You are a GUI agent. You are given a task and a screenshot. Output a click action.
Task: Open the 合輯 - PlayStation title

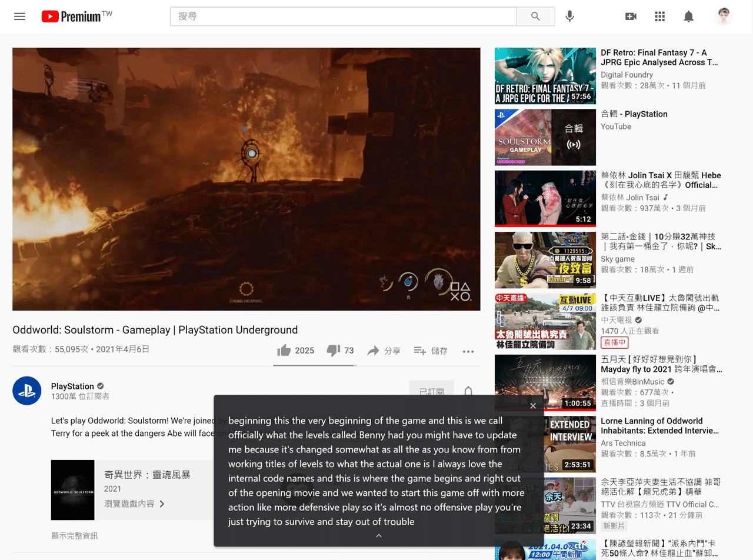click(x=634, y=114)
